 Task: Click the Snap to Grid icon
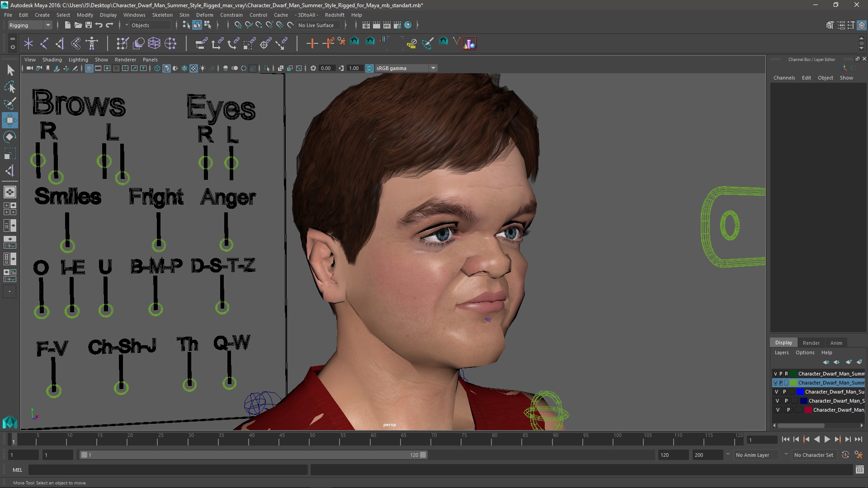pyautogui.click(x=237, y=25)
